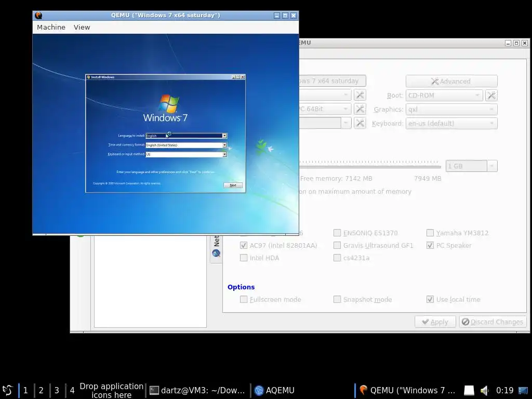Open the View menu in QEMU window
The height and width of the screenshot is (399, 532).
tap(82, 27)
